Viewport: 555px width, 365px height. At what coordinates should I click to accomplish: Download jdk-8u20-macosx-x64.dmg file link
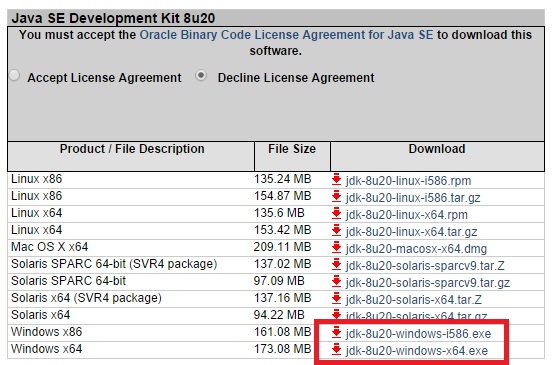point(416,249)
